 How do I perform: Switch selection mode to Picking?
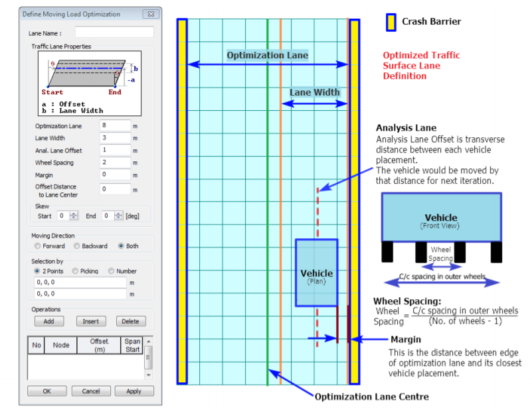click(75, 271)
